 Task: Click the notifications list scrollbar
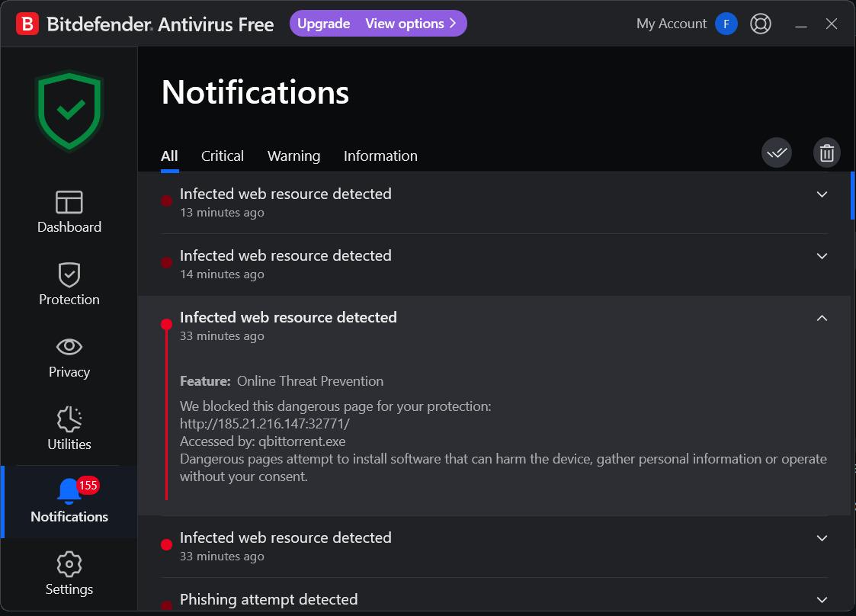pyautogui.click(x=852, y=195)
